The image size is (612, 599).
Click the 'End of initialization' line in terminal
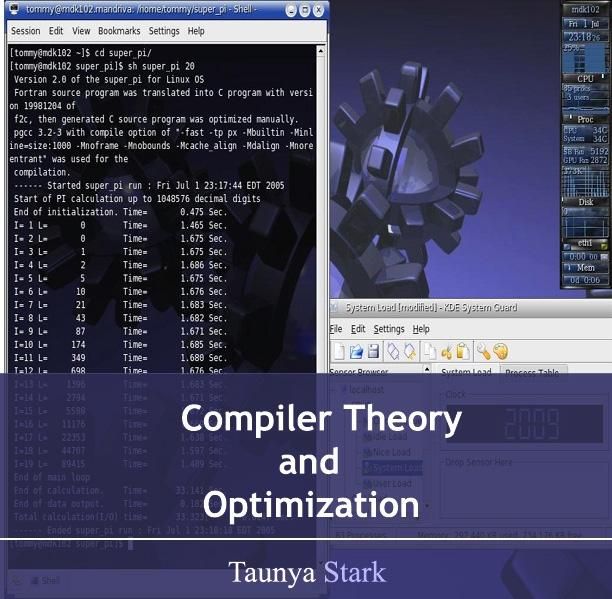[x=120, y=212]
